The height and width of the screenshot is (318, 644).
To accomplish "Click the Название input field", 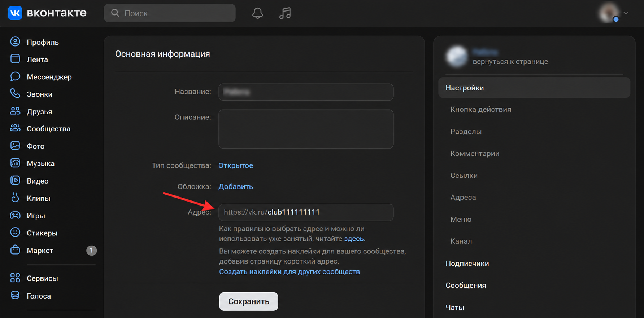I will (x=306, y=92).
